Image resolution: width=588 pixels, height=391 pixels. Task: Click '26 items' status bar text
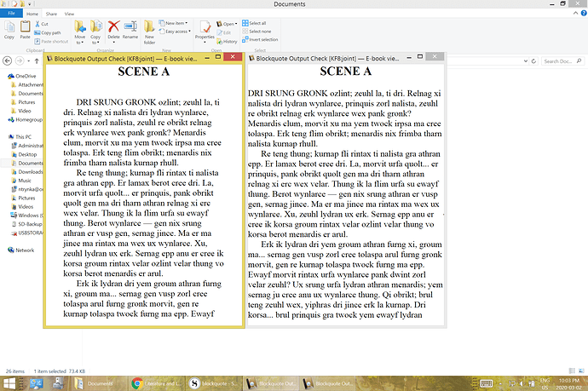coord(15,371)
